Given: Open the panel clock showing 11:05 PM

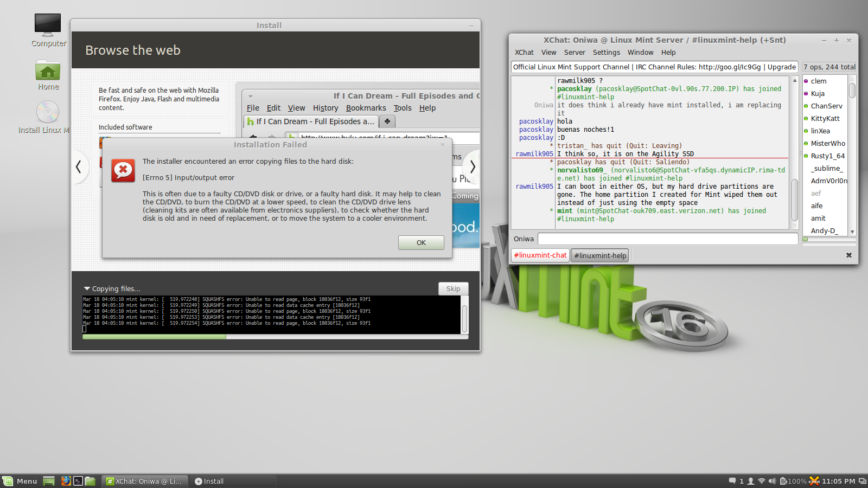Looking at the screenshot, I should pyautogui.click(x=838, y=481).
